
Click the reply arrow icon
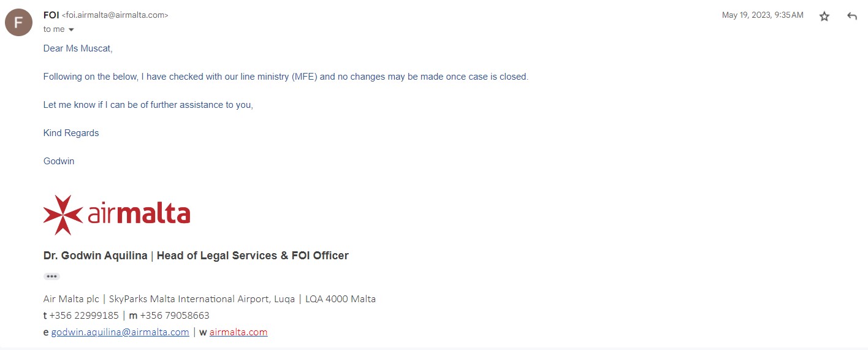click(851, 17)
